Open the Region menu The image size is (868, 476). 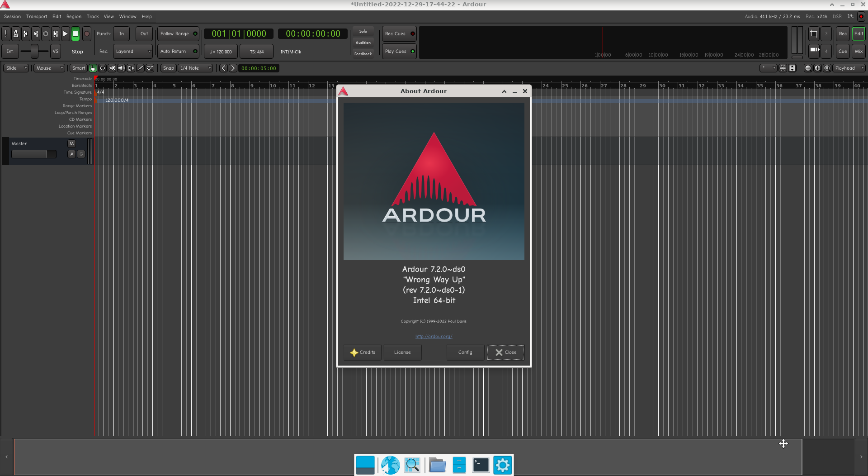point(74,17)
